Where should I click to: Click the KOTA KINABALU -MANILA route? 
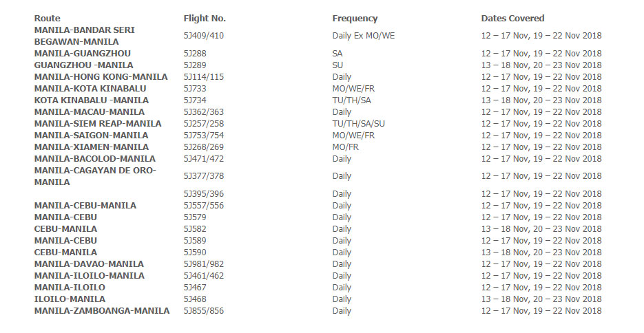click(92, 100)
